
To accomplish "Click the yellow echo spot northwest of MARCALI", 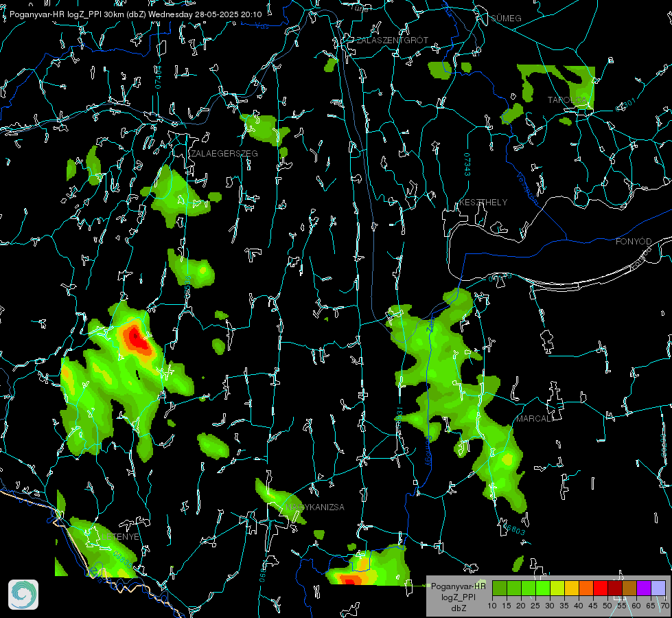I will click(x=507, y=460).
